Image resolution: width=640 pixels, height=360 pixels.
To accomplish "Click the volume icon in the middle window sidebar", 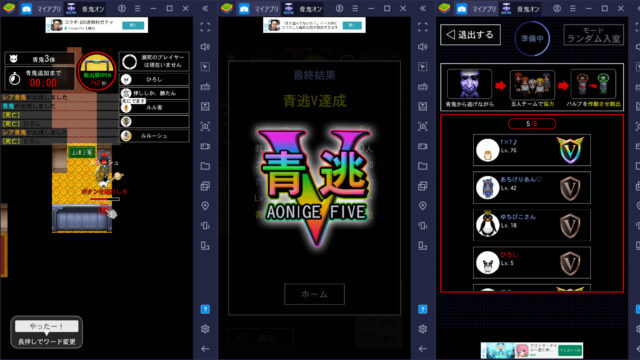I will click(423, 47).
